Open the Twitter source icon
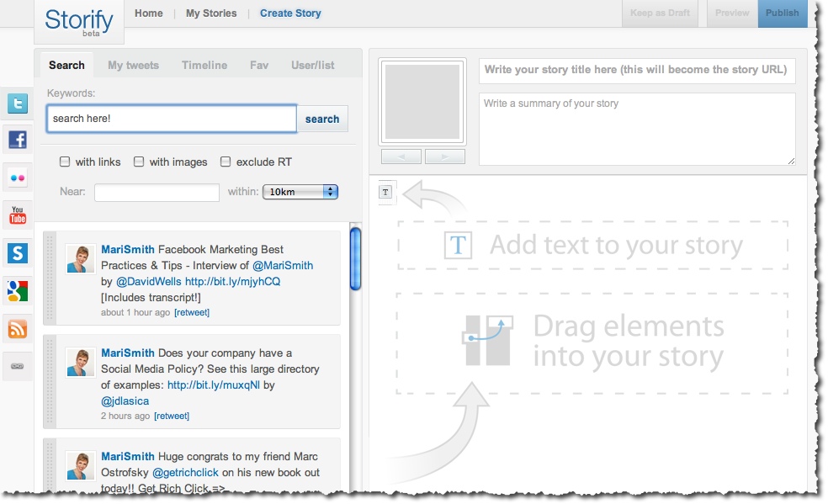This screenshot has width=828, height=504. 18,103
